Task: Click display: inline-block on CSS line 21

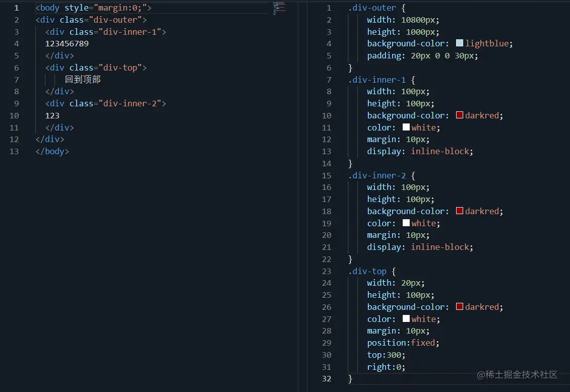Action: pos(420,247)
